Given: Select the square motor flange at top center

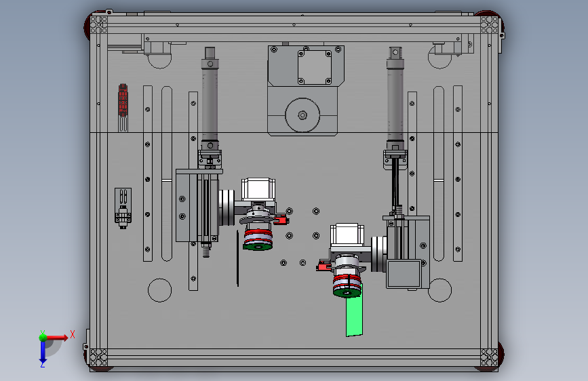Looking at the screenshot, I should click(314, 67).
